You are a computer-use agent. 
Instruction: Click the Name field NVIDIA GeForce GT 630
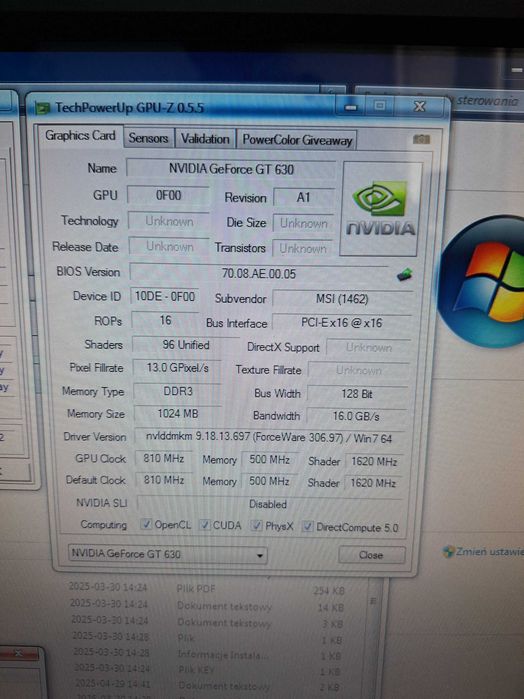[231, 169]
